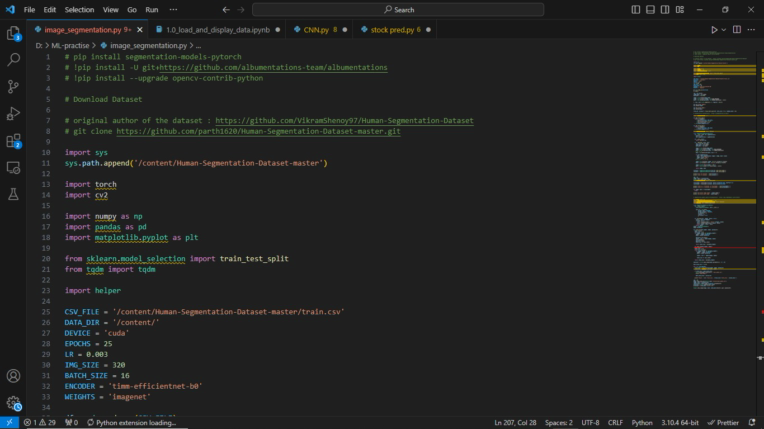764x429 pixels.
Task: Expand hidden menus via title ellipsis
Action: tap(173, 9)
